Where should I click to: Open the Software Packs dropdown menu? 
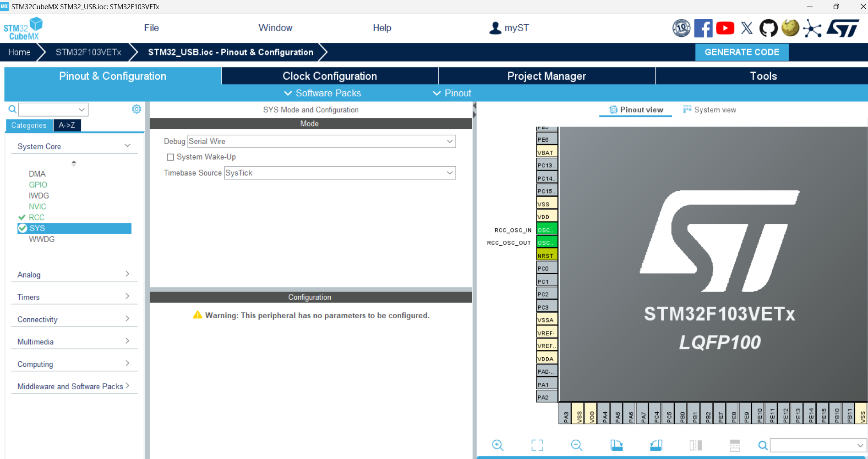point(322,93)
